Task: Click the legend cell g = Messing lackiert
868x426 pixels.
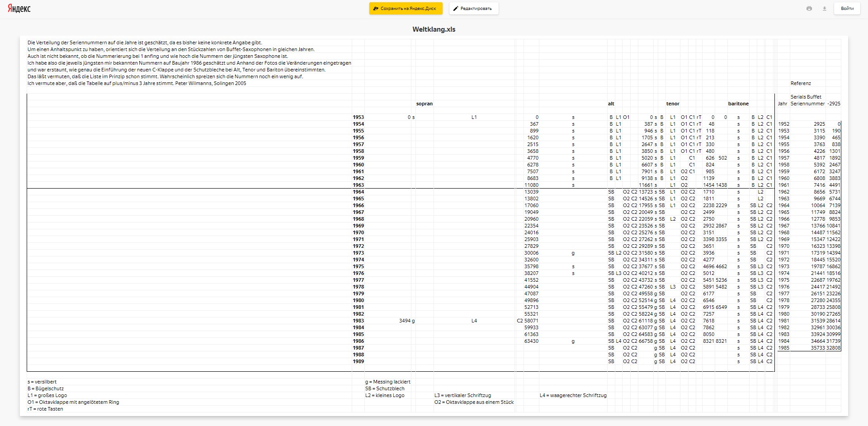Action: (x=387, y=382)
